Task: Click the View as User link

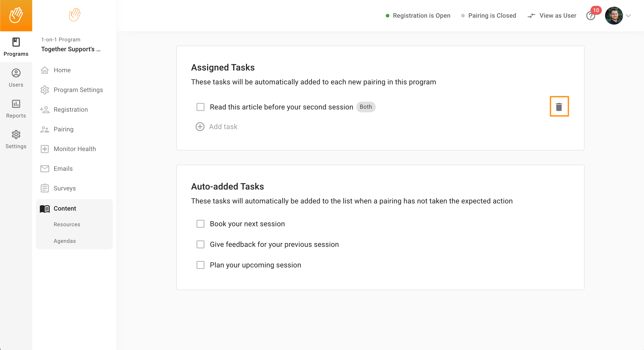Action: pyautogui.click(x=558, y=16)
